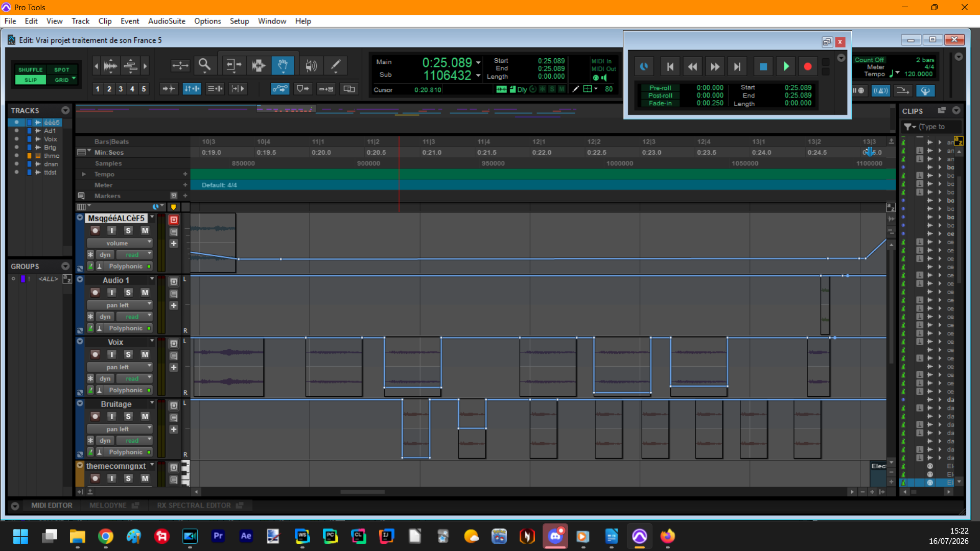Toggle input monitoring on the MsqgééALCèF5 track
This screenshot has height=551, width=980.
111,230
